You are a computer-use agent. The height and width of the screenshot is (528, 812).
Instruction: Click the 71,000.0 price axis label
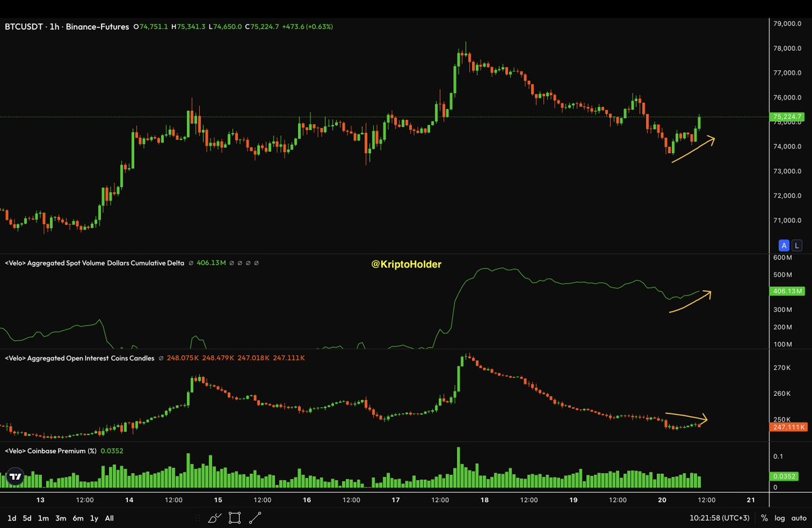click(x=787, y=220)
